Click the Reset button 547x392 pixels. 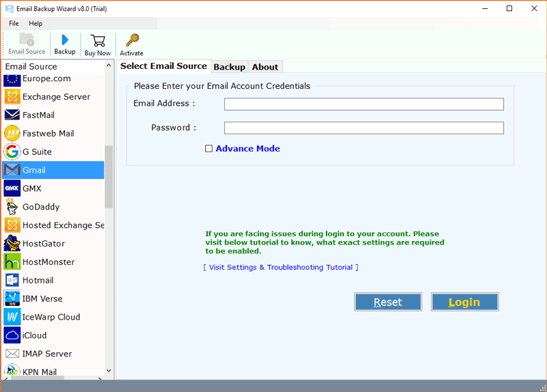388,302
